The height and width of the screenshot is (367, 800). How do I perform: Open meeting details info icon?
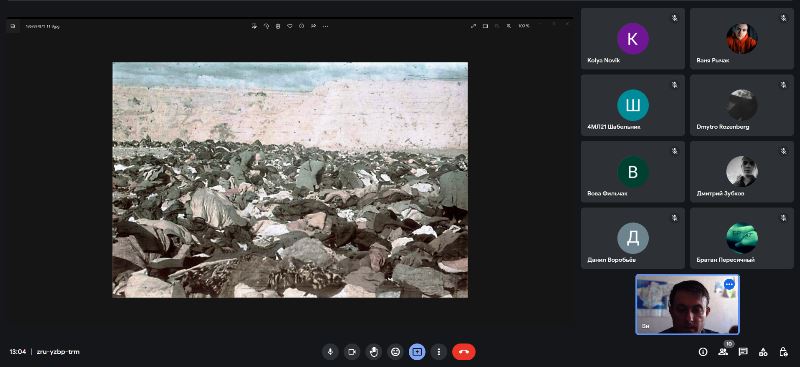pos(703,352)
